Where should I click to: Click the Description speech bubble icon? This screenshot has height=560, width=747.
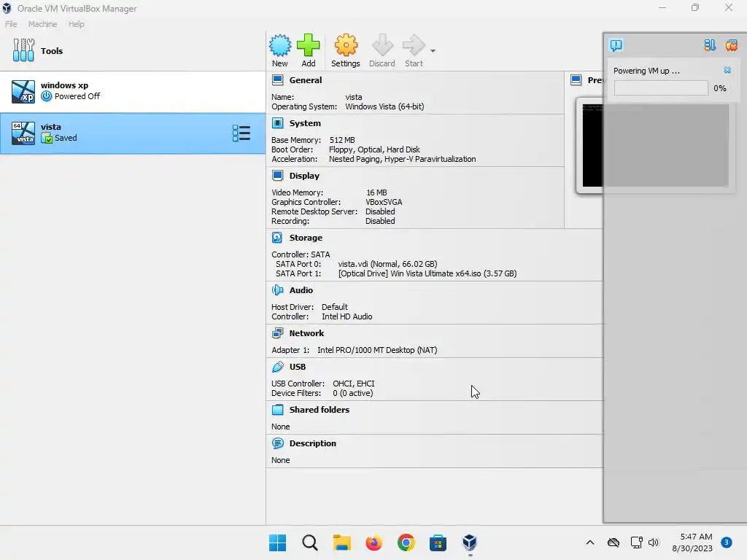point(278,443)
